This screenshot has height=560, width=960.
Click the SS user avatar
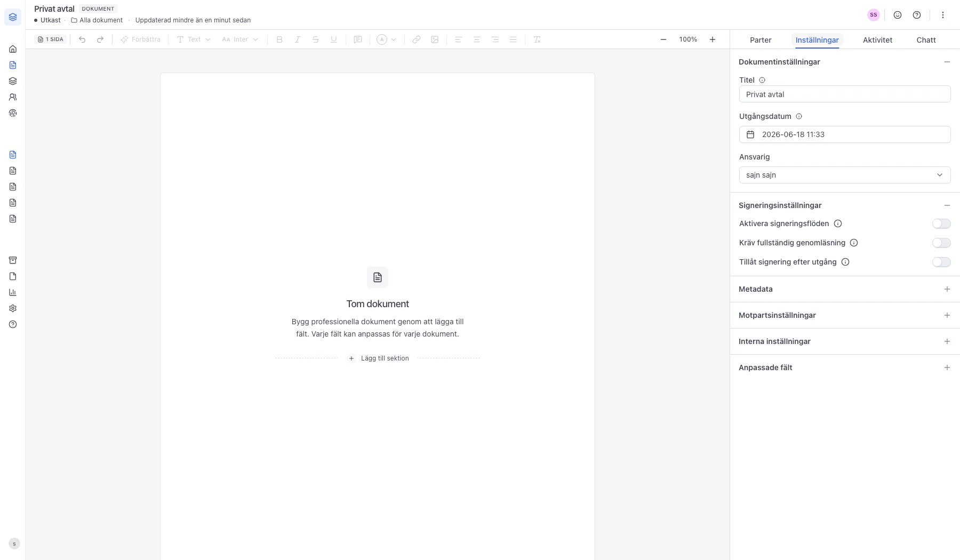pos(874,15)
